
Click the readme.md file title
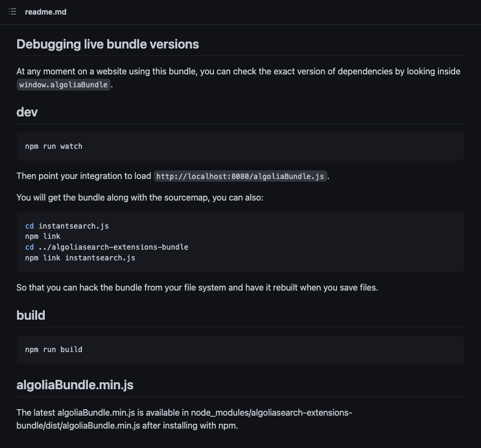[46, 12]
